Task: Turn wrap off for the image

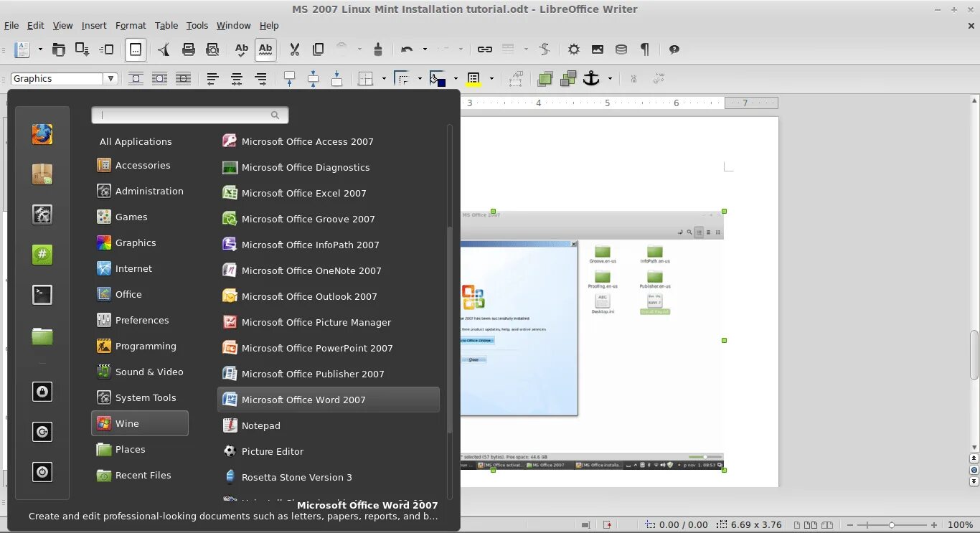Action: point(136,79)
